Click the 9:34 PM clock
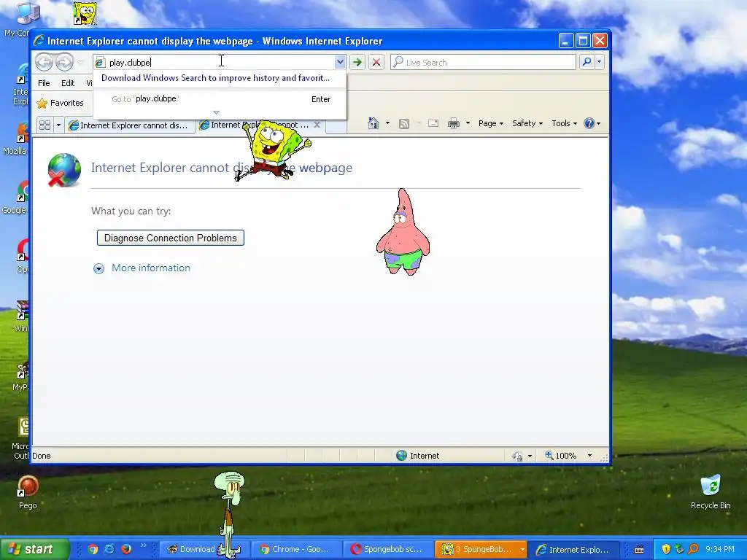This screenshot has width=747, height=560. pos(720,549)
